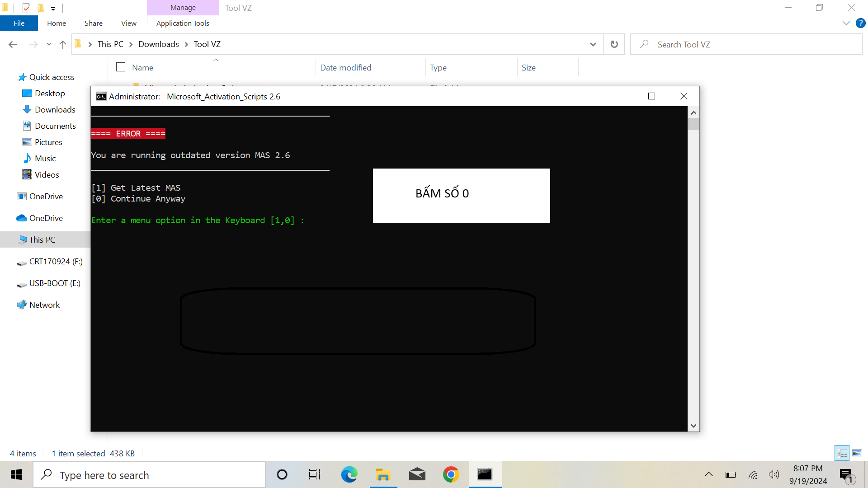Click the command prompt window system icon
This screenshot has width=868, height=488.
pos(101,96)
